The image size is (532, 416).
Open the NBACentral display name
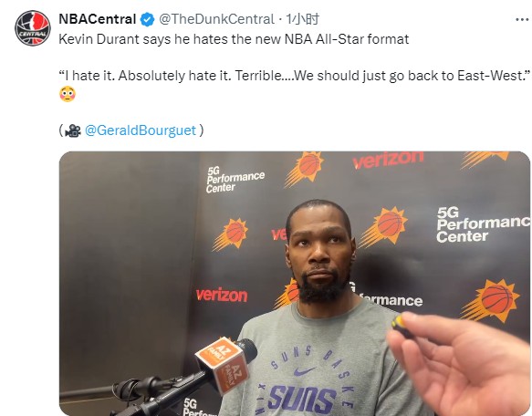pos(98,19)
